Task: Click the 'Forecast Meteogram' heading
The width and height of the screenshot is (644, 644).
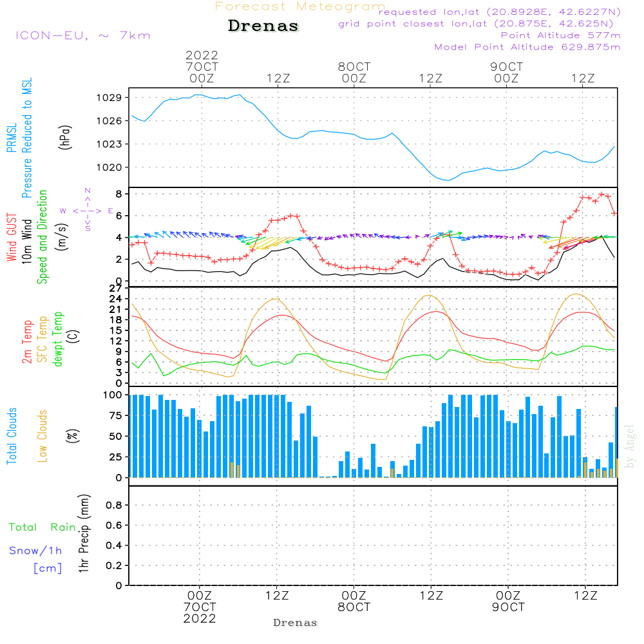Action: coord(300,6)
